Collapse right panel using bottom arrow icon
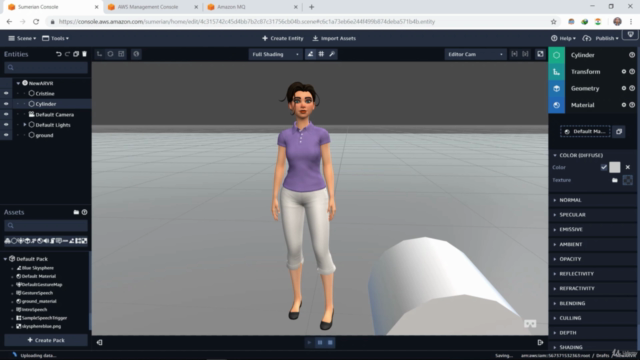The image size is (640, 360). pos(540,342)
